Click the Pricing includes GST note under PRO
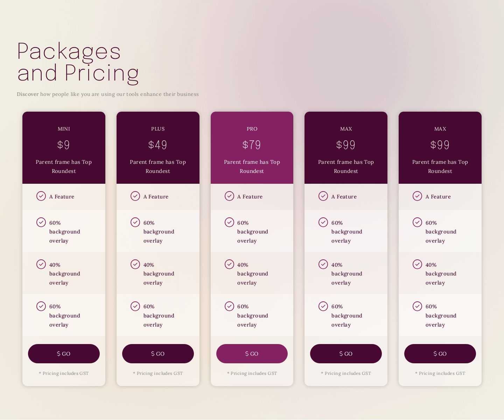The width and height of the screenshot is (504, 420). point(252,373)
